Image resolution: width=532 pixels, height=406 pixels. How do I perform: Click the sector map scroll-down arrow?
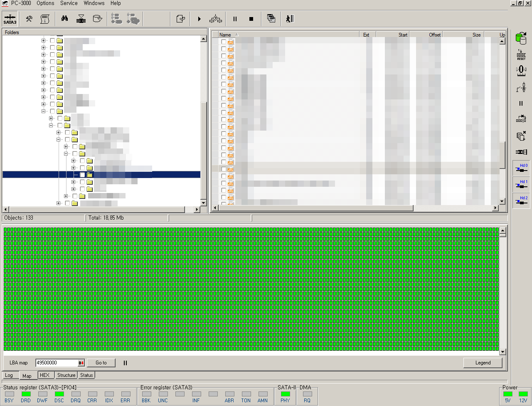[x=503, y=352]
